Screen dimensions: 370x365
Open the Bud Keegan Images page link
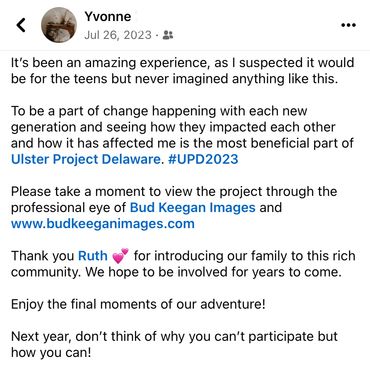click(193, 208)
